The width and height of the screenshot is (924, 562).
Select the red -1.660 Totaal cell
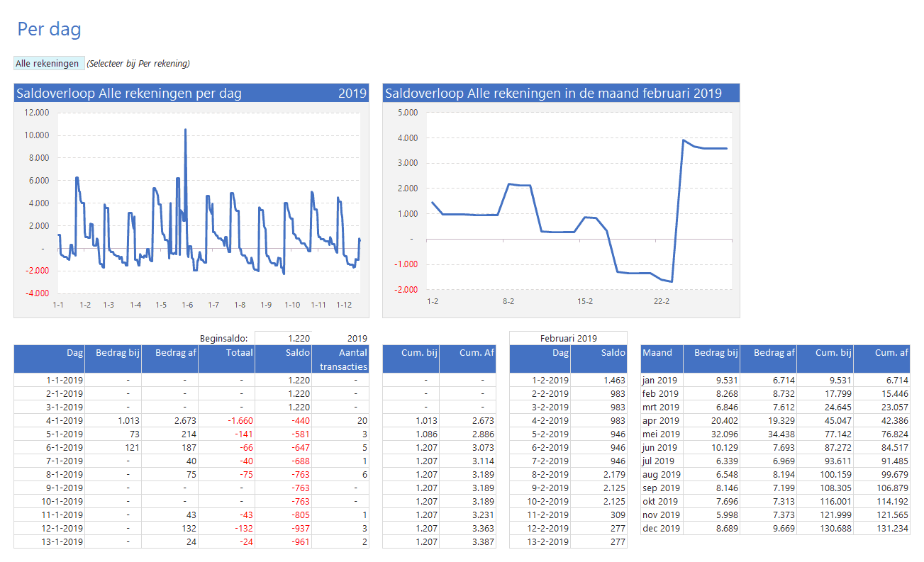[226, 420]
